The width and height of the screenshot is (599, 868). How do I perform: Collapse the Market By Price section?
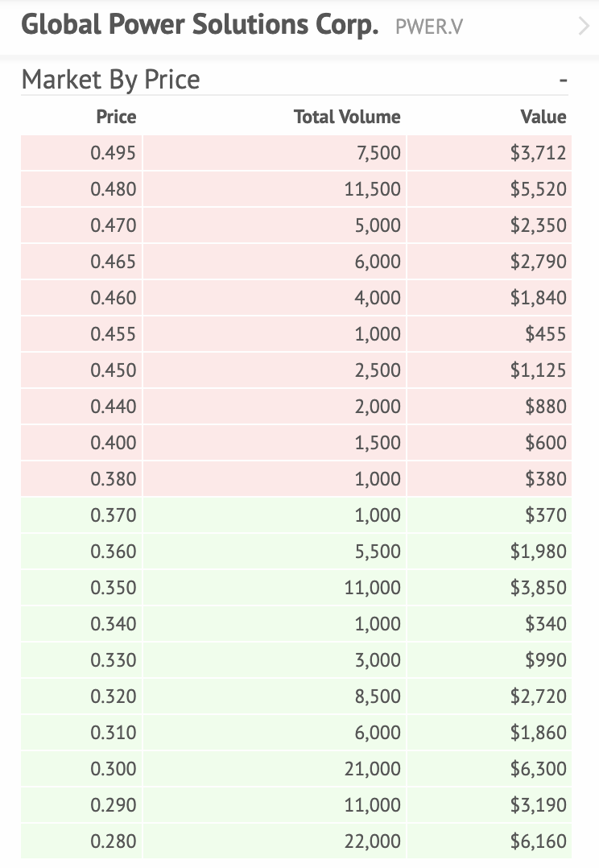coord(563,81)
